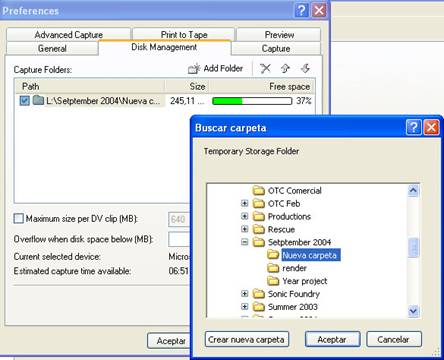Viewport: 444px width, 360px height.
Task: Sort by the Free space column header
Action: (261, 87)
